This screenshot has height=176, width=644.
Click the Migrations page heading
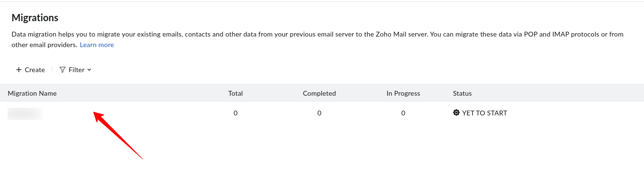tap(35, 18)
